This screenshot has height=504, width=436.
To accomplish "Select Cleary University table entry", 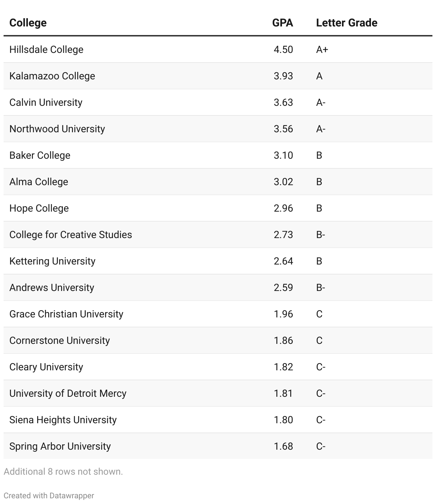I will 46,367.
